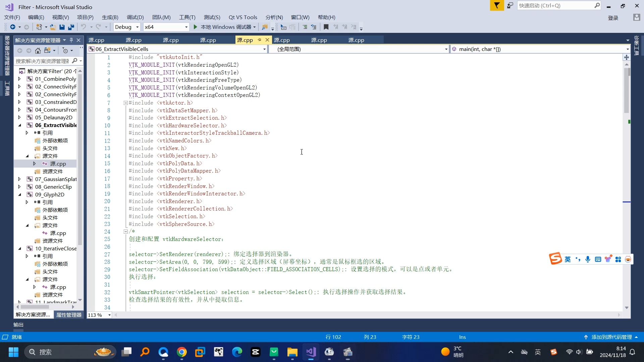Click the comment out selected lines icon
Viewport: 644px width, 362px height.
pos(305,27)
